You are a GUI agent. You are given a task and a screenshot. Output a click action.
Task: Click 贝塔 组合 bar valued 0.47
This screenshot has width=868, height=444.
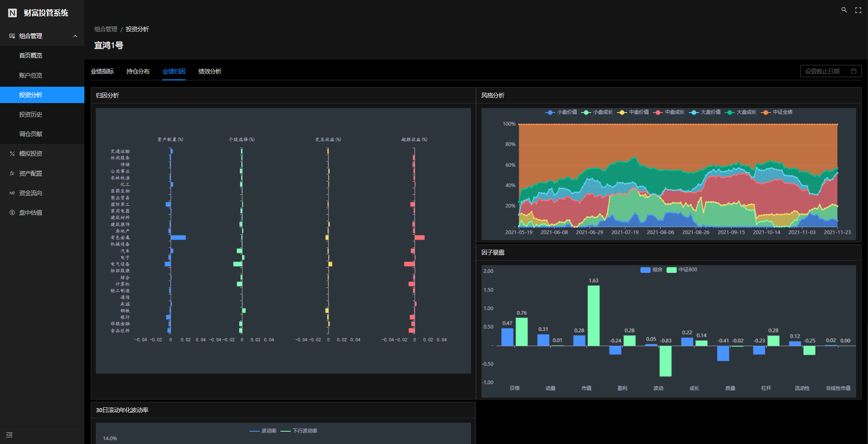tap(507, 337)
